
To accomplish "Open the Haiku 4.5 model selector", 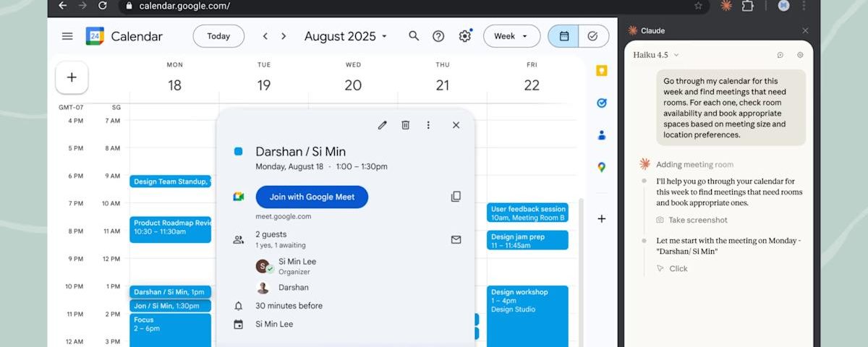I will coord(656,55).
